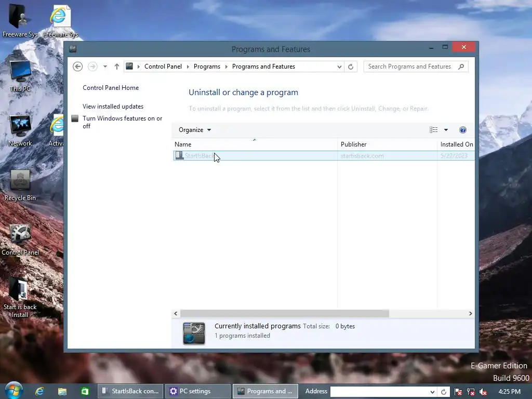The image size is (532, 399).
Task: Open Action Center flag tray icon
Action: (458, 392)
